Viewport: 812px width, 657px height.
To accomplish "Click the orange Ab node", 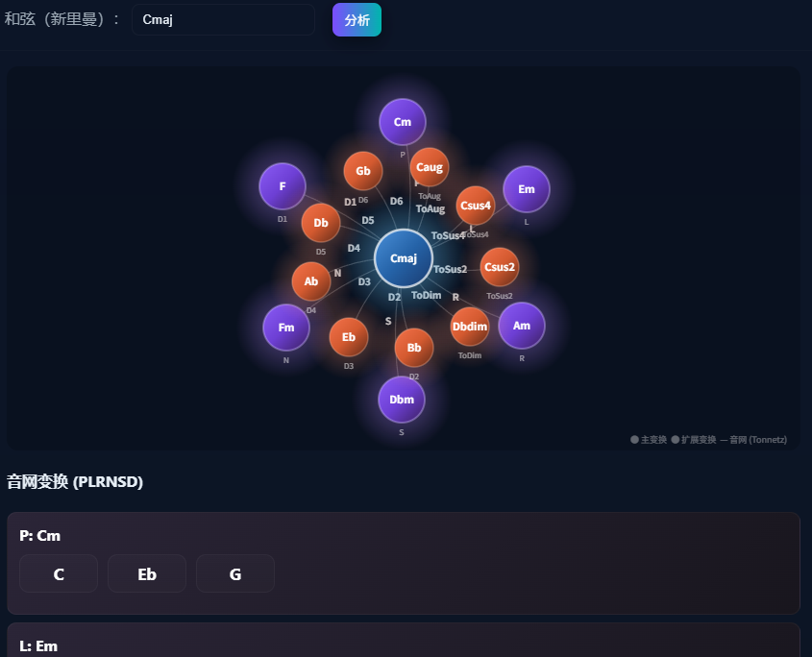I will pos(310,281).
